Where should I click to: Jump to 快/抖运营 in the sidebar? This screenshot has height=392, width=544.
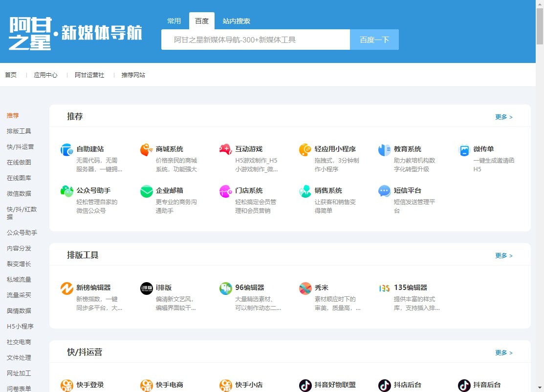click(21, 146)
